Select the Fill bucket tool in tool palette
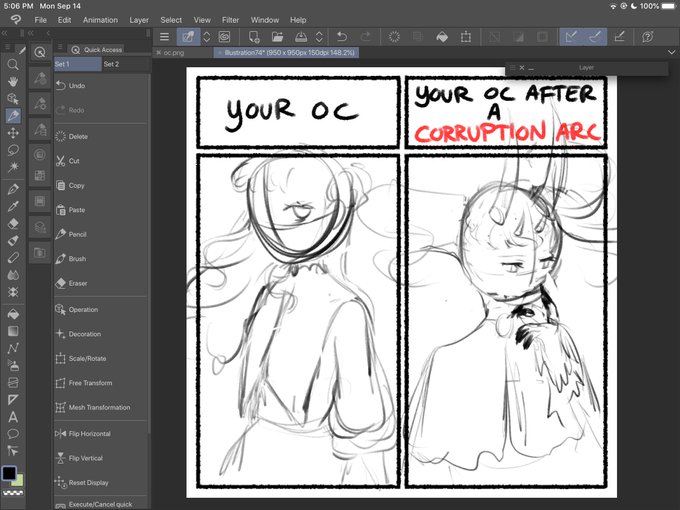 [13, 314]
